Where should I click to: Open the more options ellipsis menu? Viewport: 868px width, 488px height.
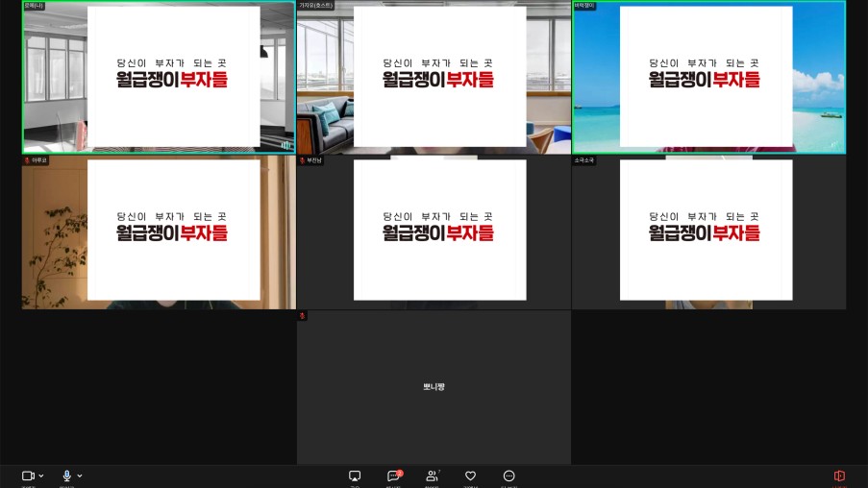pos(509,476)
